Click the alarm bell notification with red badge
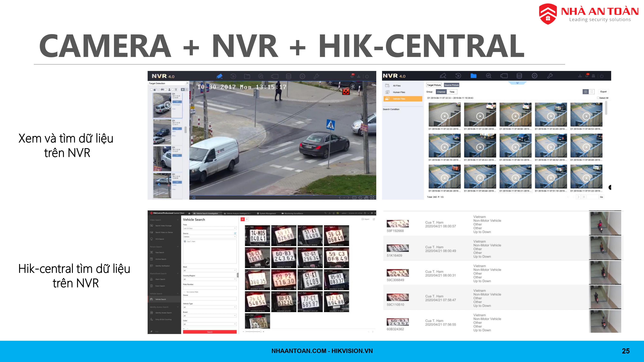This screenshot has height=362, width=644. pyautogui.click(x=587, y=76)
